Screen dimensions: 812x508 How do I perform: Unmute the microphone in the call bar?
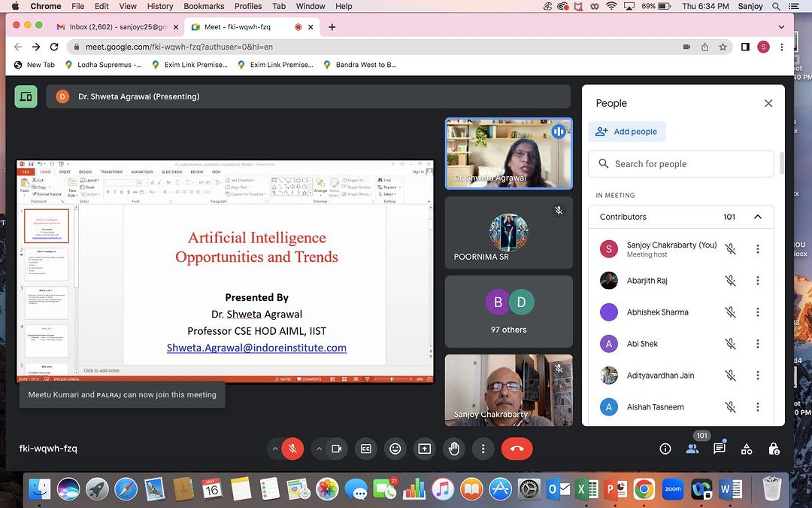point(292,449)
